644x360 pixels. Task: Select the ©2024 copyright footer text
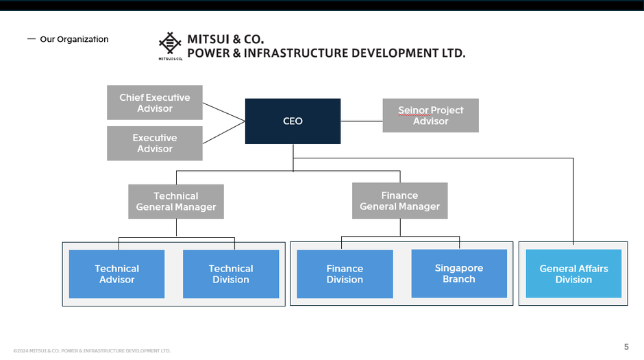coord(92,351)
